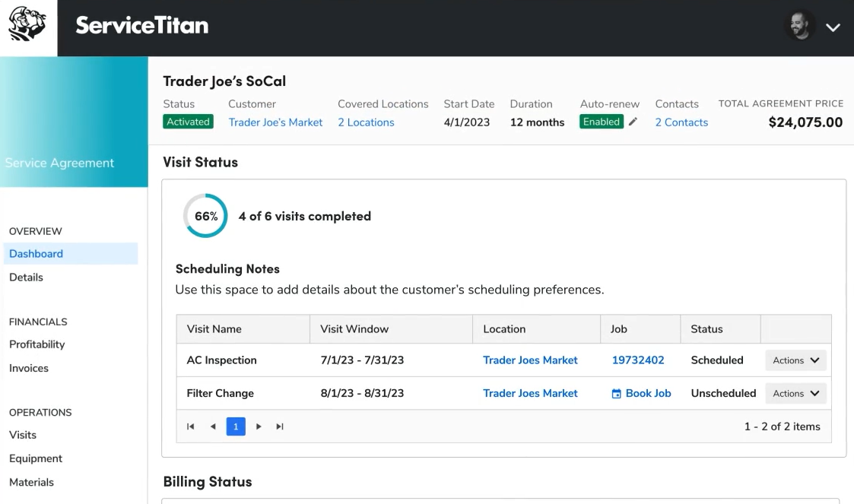Open job 19732402 link
The width and height of the screenshot is (854, 504).
[638, 360]
